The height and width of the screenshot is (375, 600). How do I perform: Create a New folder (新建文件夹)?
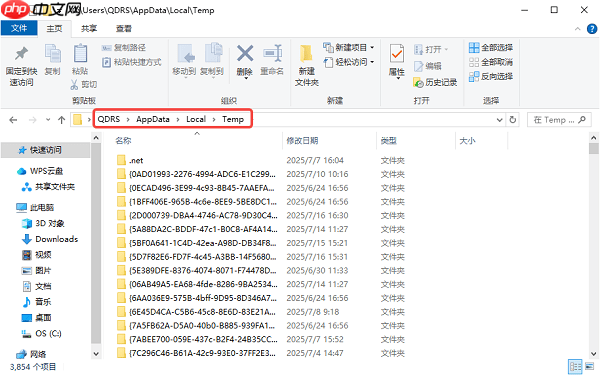point(307,65)
